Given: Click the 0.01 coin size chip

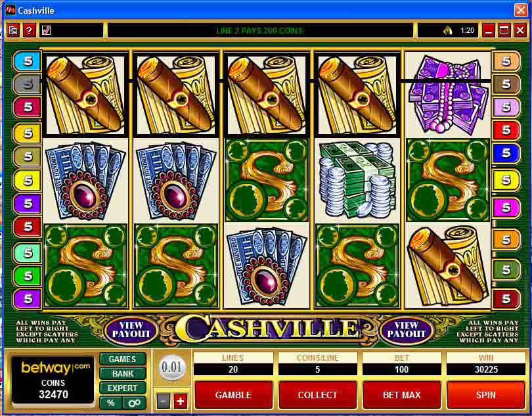Looking at the screenshot, I should pos(171,367).
